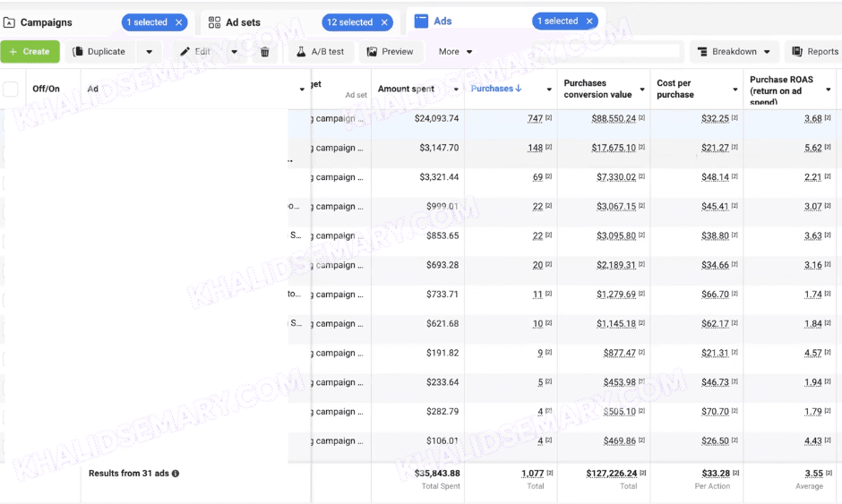The width and height of the screenshot is (842, 504).
Task: Click the 148 purchases value
Action: (x=535, y=148)
